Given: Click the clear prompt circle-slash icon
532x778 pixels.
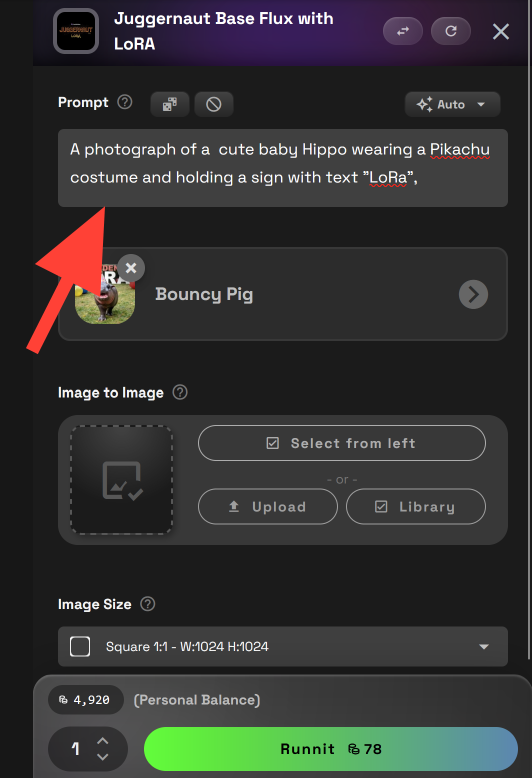Looking at the screenshot, I should pyautogui.click(x=213, y=104).
